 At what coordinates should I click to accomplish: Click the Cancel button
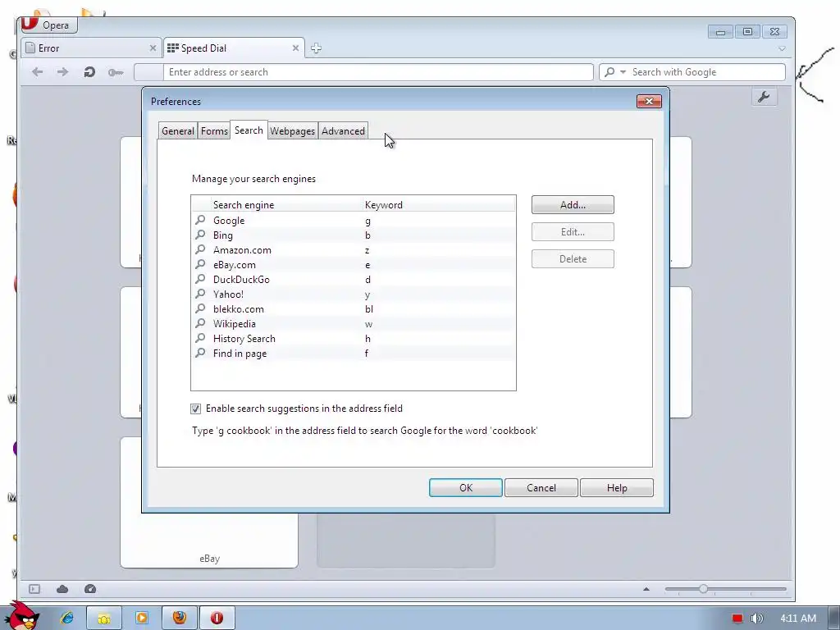click(x=541, y=487)
